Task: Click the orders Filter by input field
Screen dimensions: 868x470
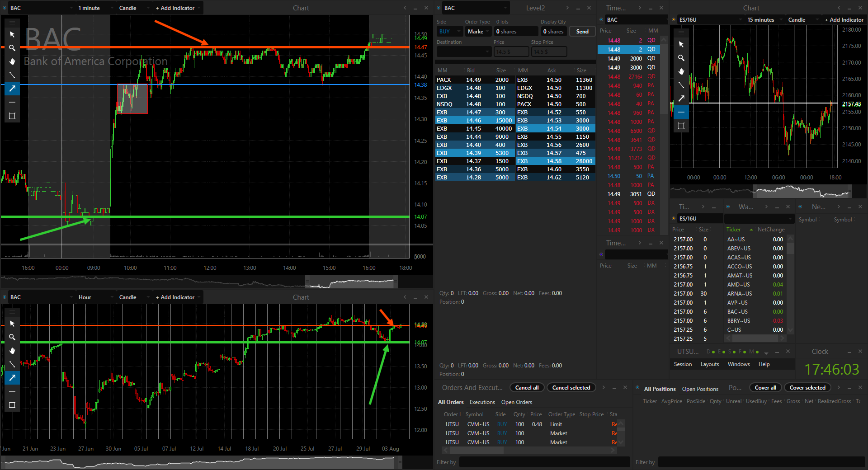Action: pyautogui.click(x=544, y=462)
